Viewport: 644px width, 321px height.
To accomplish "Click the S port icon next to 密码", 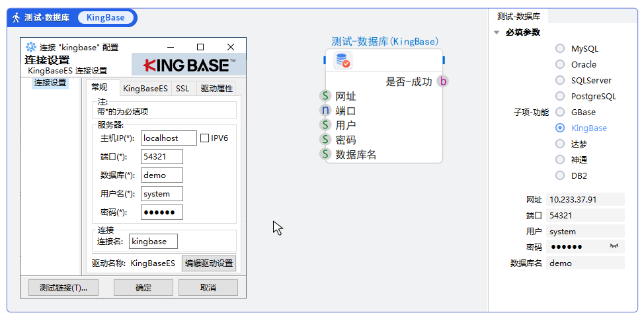I will [x=325, y=140].
